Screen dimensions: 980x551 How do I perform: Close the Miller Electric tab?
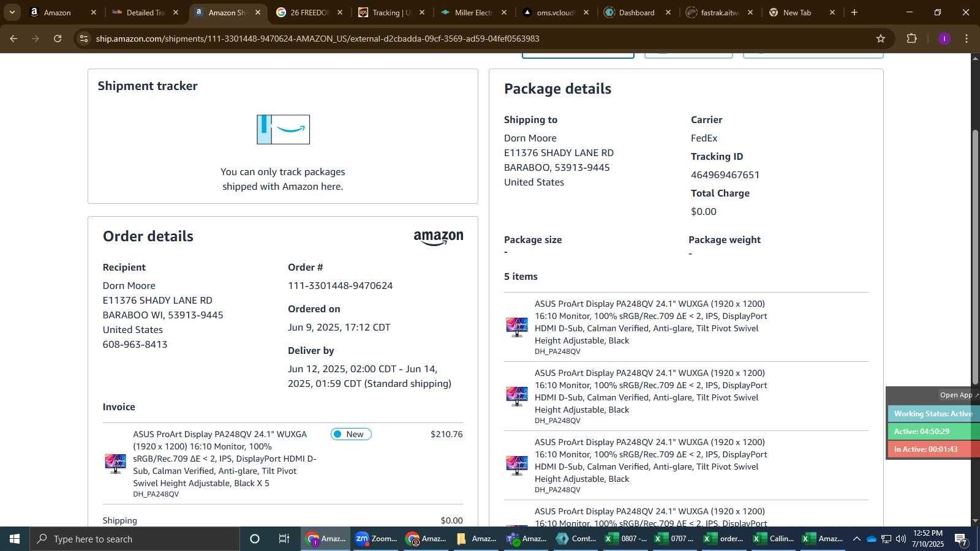[504, 12]
